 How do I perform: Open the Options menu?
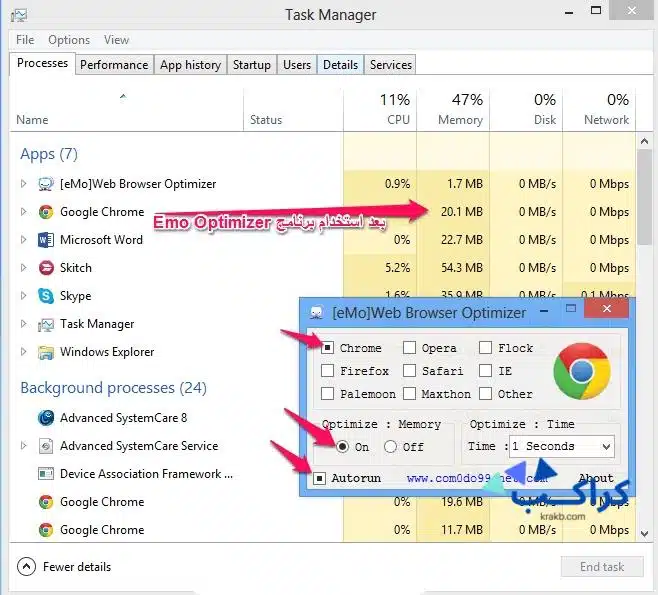[x=69, y=40]
